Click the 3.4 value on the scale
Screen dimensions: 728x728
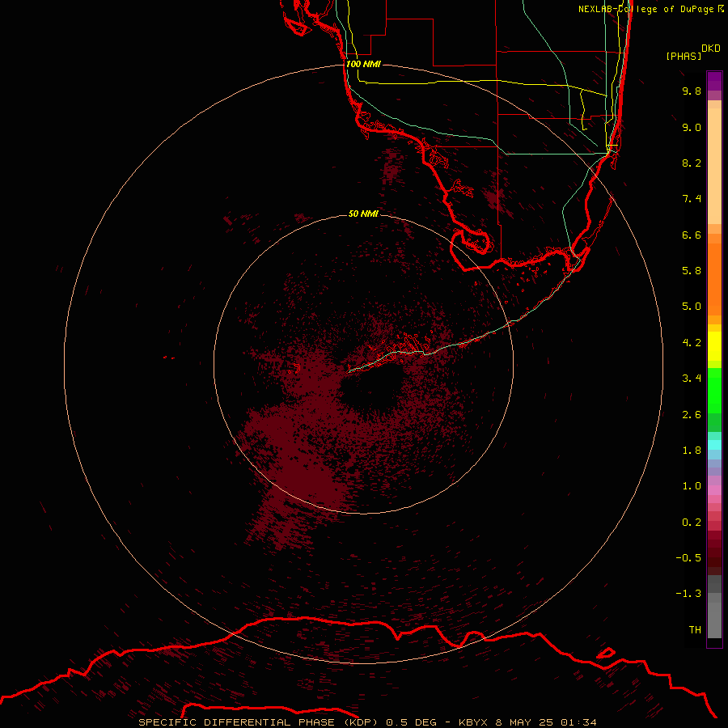(x=692, y=379)
